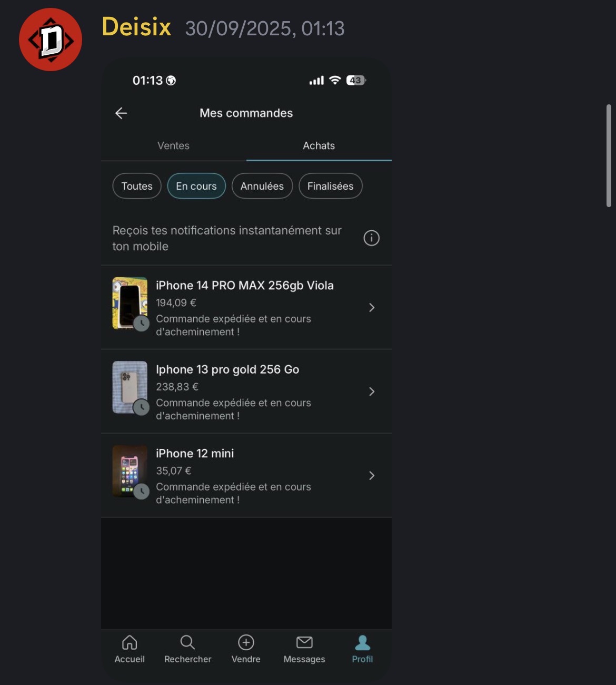Viewport: 616px width, 685px height.
Task: Open the Accueil home icon
Action: tap(130, 642)
